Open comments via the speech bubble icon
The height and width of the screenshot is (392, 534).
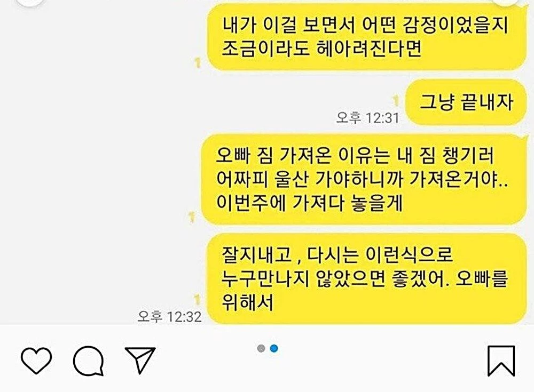click(x=89, y=361)
